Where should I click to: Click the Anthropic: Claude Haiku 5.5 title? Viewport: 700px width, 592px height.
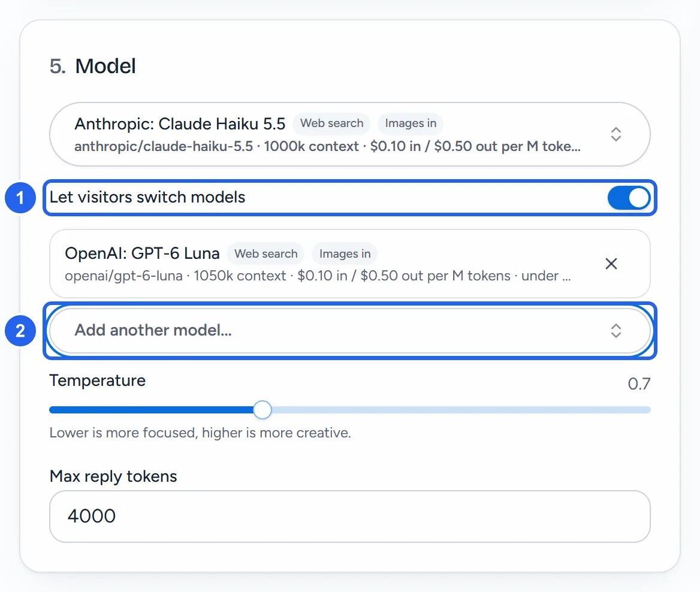pyautogui.click(x=179, y=123)
